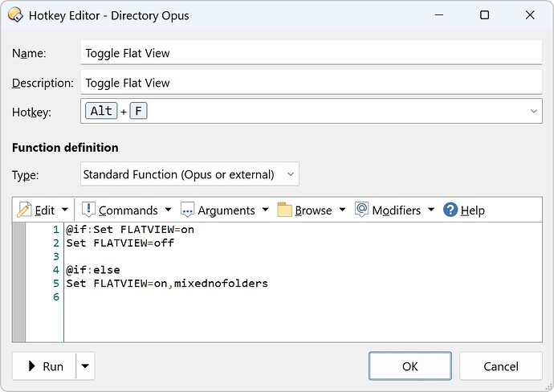Open the Run button split arrow
Image resolution: width=554 pixels, height=392 pixels.
(85, 365)
